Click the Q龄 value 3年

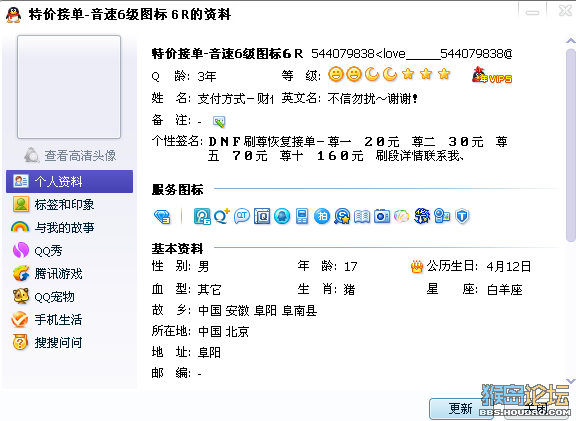[x=207, y=76]
